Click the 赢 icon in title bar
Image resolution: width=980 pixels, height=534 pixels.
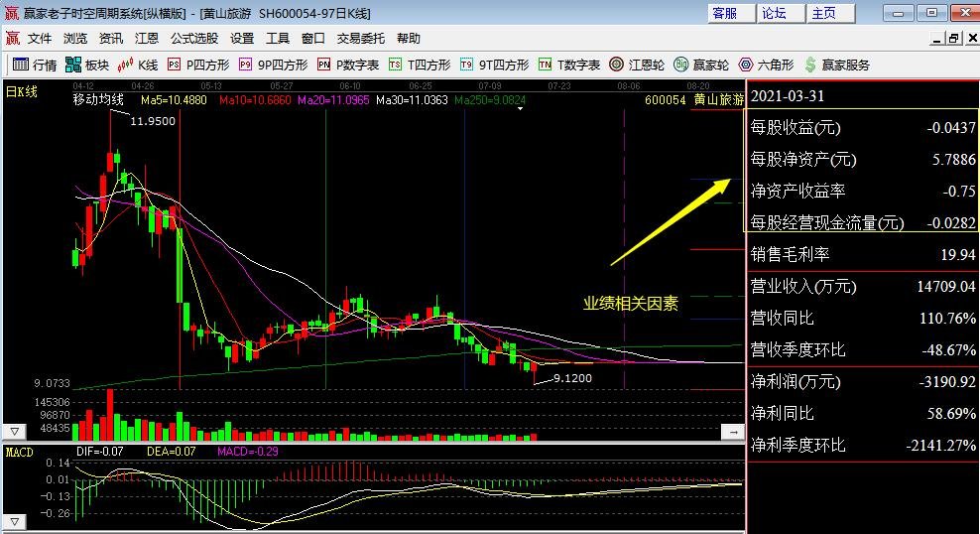12,13
